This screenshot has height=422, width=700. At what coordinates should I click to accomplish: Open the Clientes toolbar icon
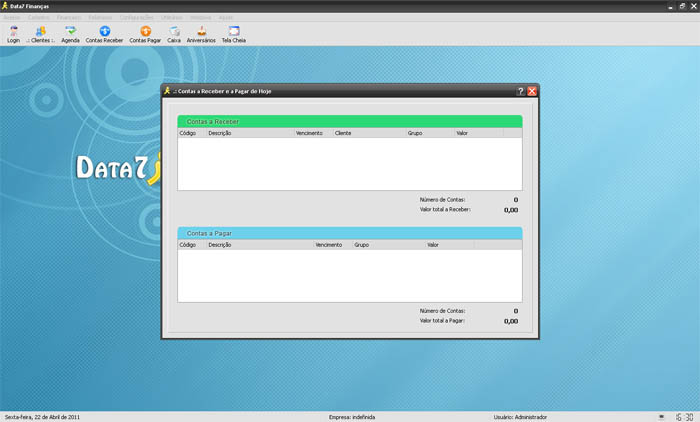[x=40, y=34]
